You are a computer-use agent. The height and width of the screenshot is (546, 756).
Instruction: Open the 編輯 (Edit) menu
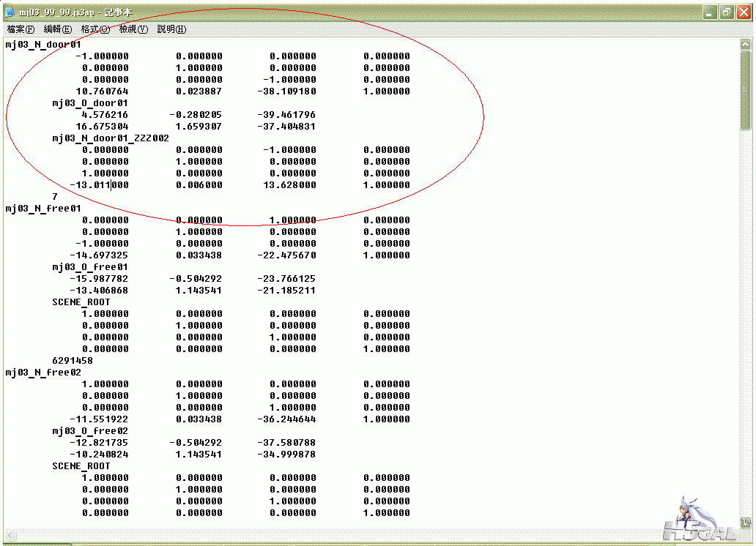pyautogui.click(x=58, y=29)
